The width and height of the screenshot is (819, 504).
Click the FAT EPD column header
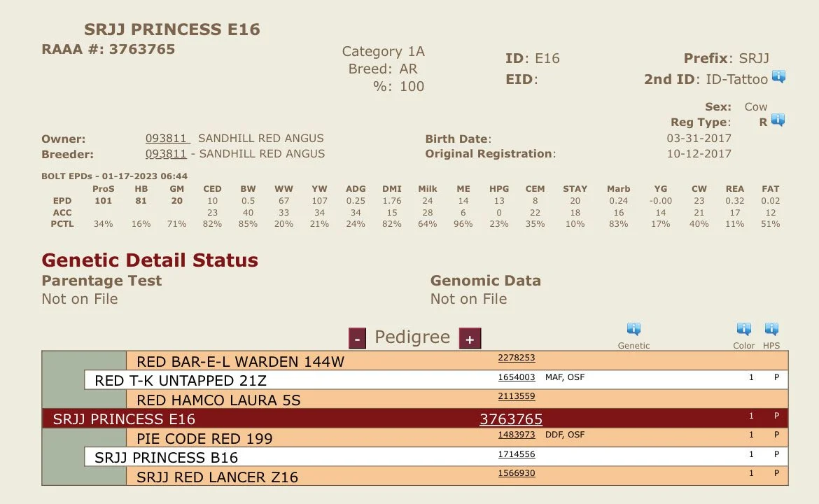tap(771, 188)
